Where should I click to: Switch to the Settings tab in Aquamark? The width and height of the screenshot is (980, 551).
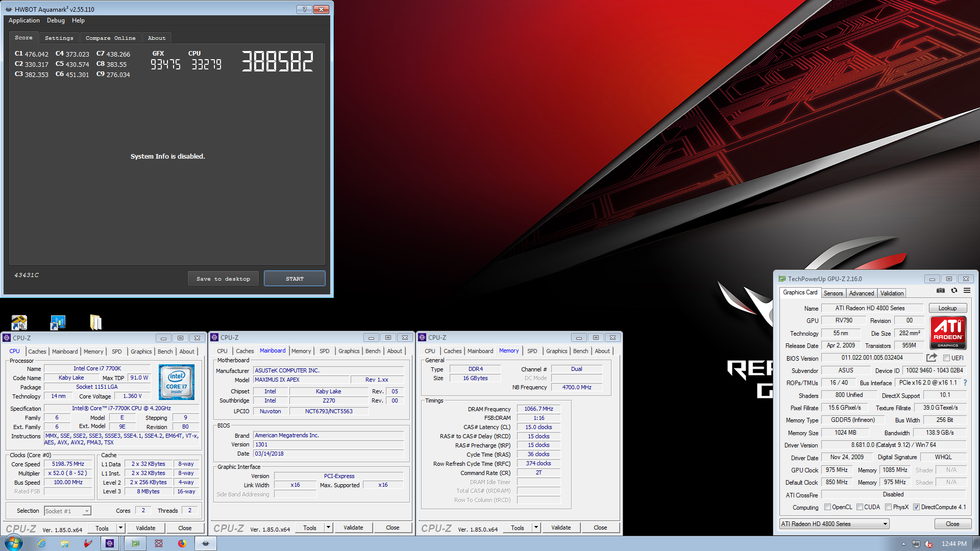[59, 38]
